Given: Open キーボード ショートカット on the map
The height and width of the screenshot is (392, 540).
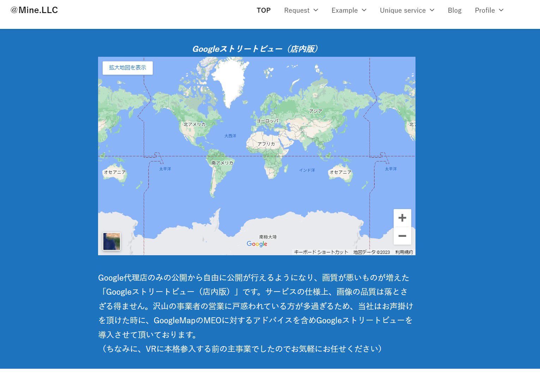Looking at the screenshot, I should pyautogui.click(x=321, y=252).
